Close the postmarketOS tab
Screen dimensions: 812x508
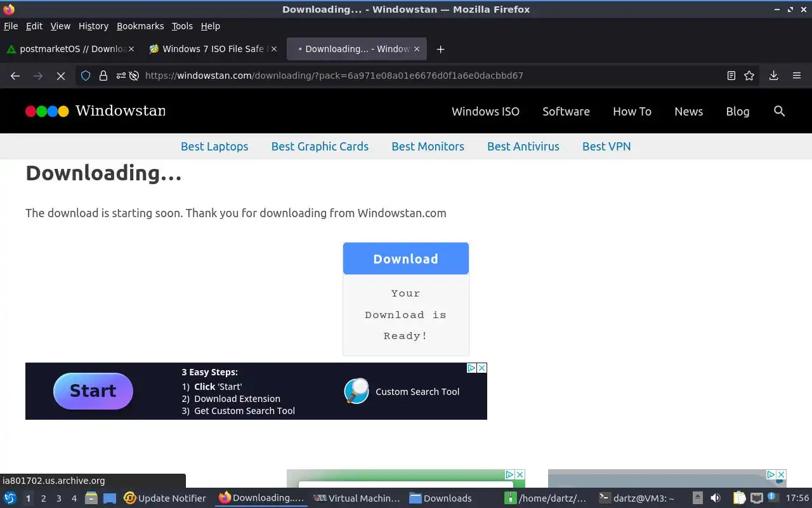[131, 49]
